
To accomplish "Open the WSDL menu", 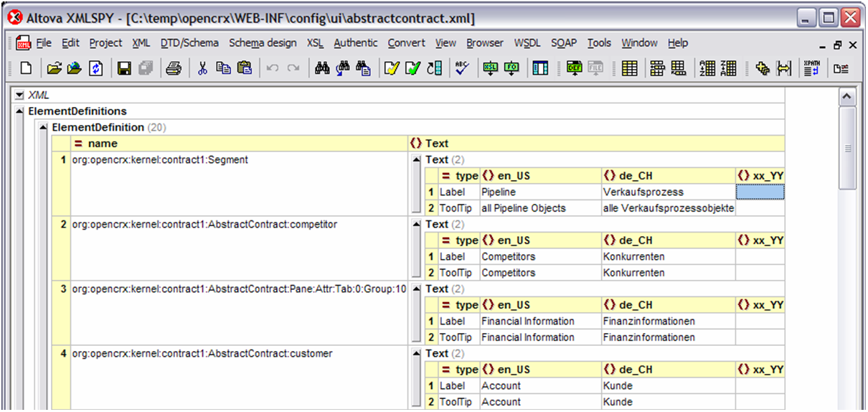I will tap(527, 43).
